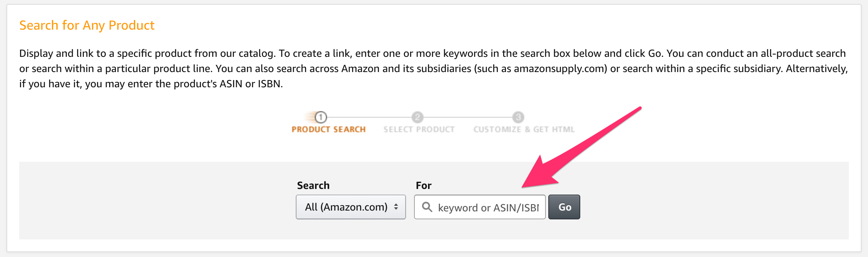Select the PRODUCT SEARCH step label
The width and height of the screenshot is (868, 257).
tap(328, 129)
